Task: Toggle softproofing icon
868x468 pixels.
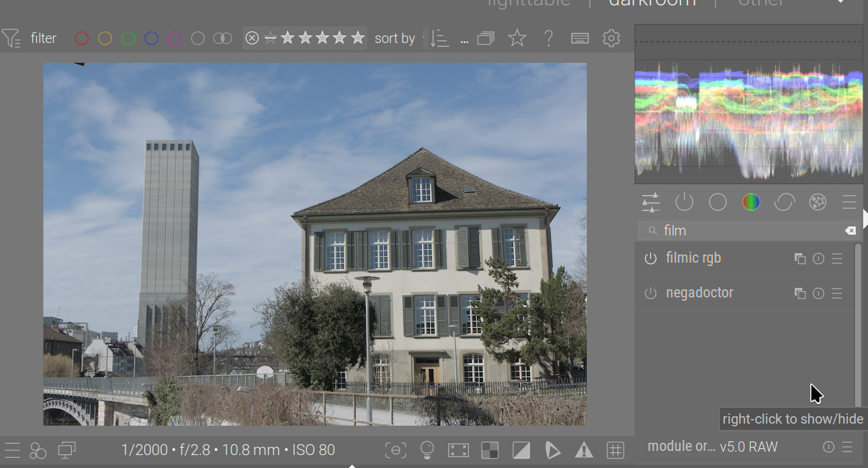Action: pos(553,450)
